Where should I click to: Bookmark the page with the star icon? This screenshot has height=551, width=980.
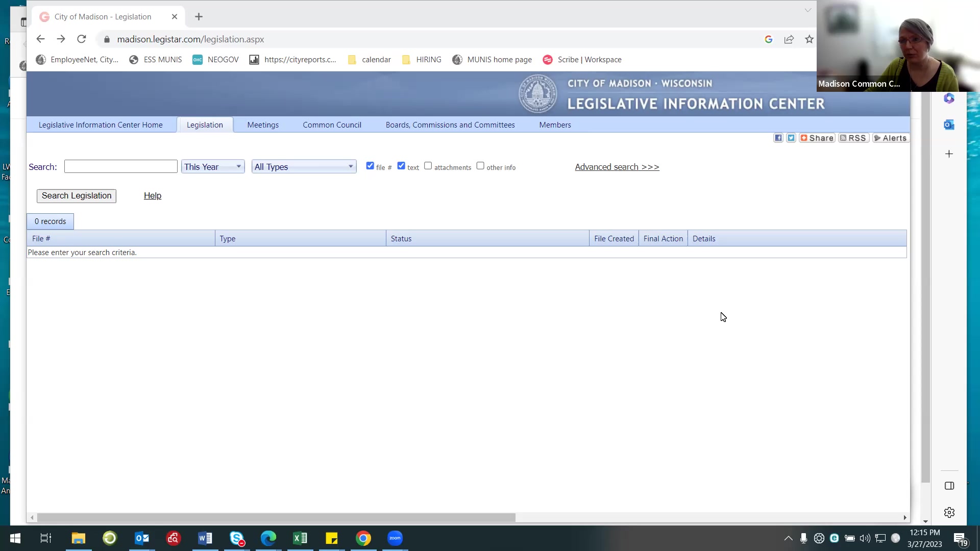click(808, 39)
